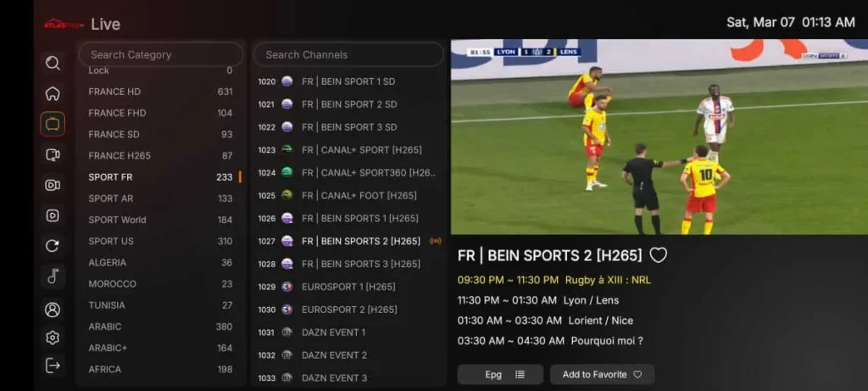Viewport: 868px width, 391px height.
Task: Select the FRANCE H265 category
Action: tap(160, 155)
